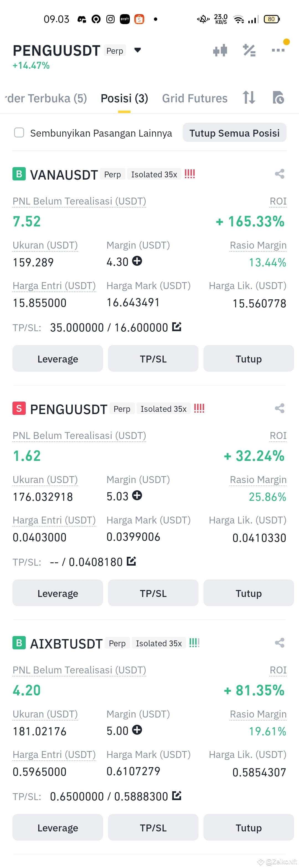
Task: Tap Leverage button for VANAUSDT
Action: click(x=58, y=359)
